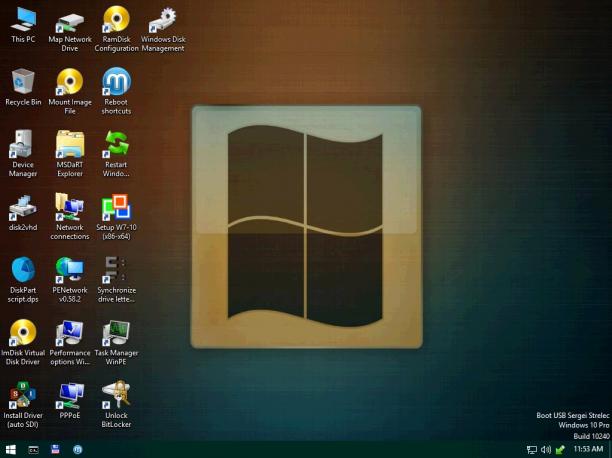Click the round blue taskbar icon
The width and height of the screenshot is (612, 458).
pyautogui.click(x=78, y=450)
